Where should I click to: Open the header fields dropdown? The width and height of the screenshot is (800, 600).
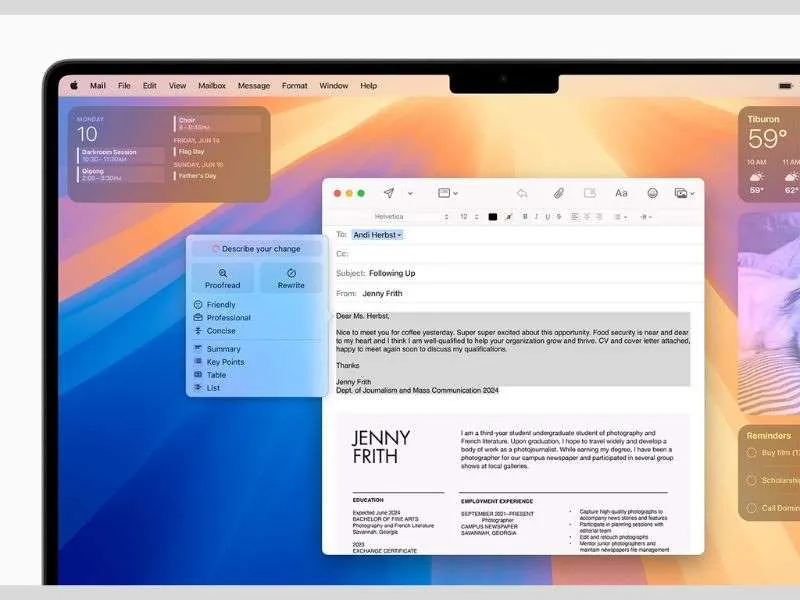(447, 193)
